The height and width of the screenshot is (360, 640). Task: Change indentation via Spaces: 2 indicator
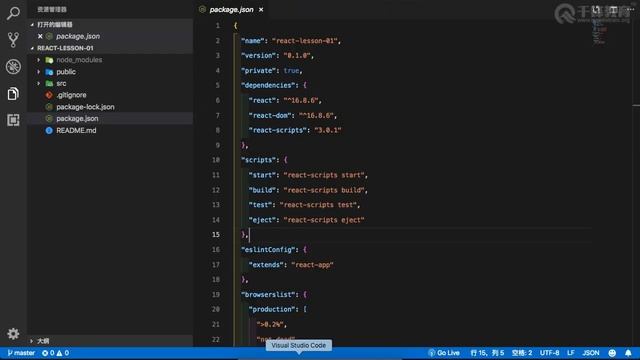pyautogui.click(x=522, y=353)
